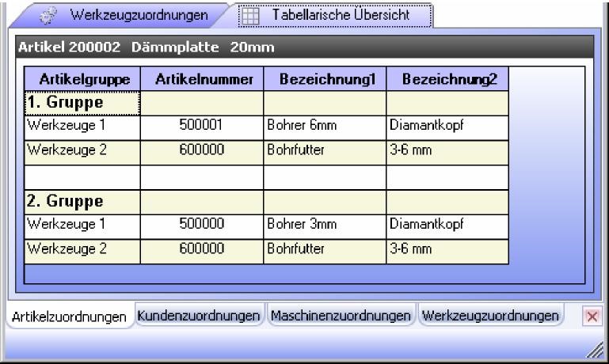The image size is (609, 364).
Task: Click 'Diamantkopf' in the Bohrer 6mm row
Action: (x=447, y=127)
